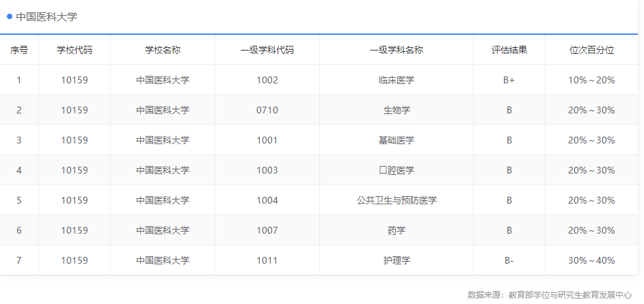
Task: Select the 药学 discipline cell
Action: pos(397,230)
